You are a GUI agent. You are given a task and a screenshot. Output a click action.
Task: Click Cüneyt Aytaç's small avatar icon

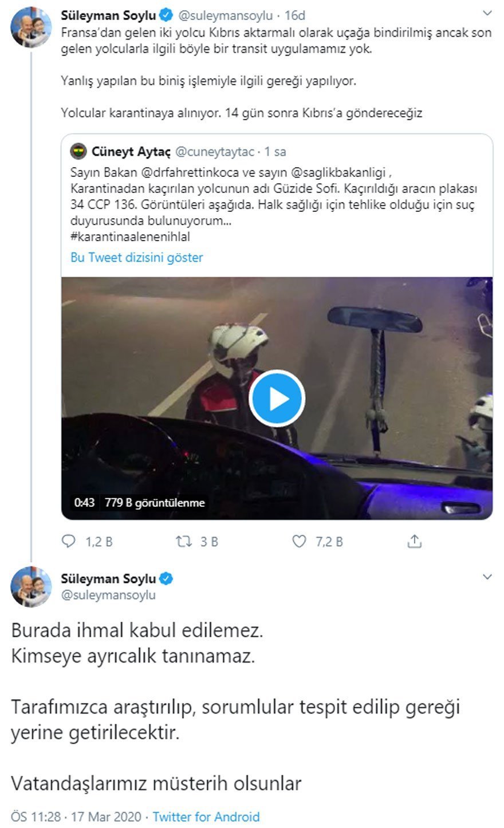[x=78, y=152]
